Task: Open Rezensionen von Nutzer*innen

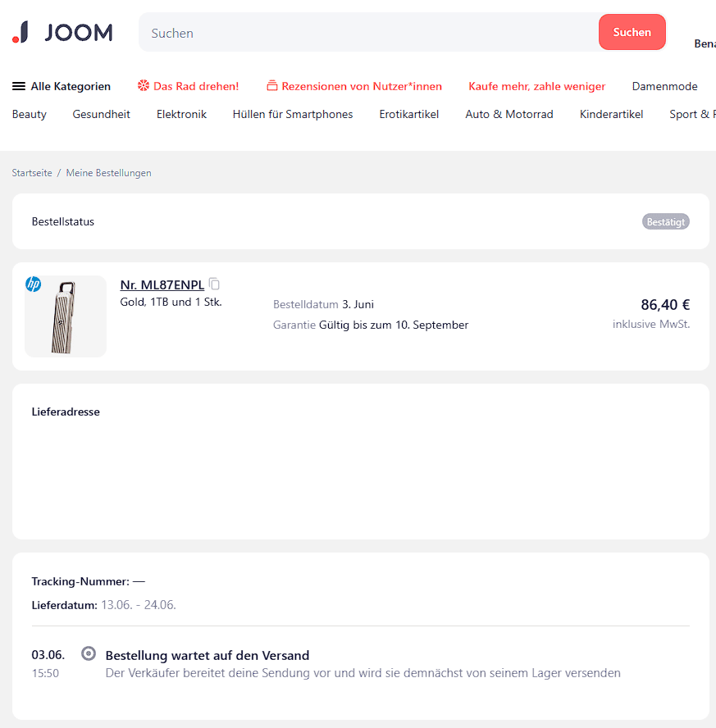Action: [362, 86]
